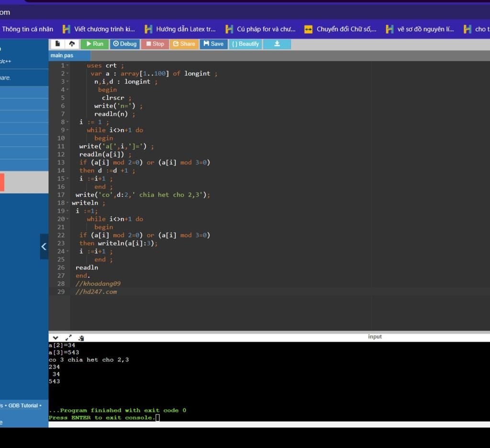490x448 pixels.
Task: Start the Debug session
Action: 125,44
